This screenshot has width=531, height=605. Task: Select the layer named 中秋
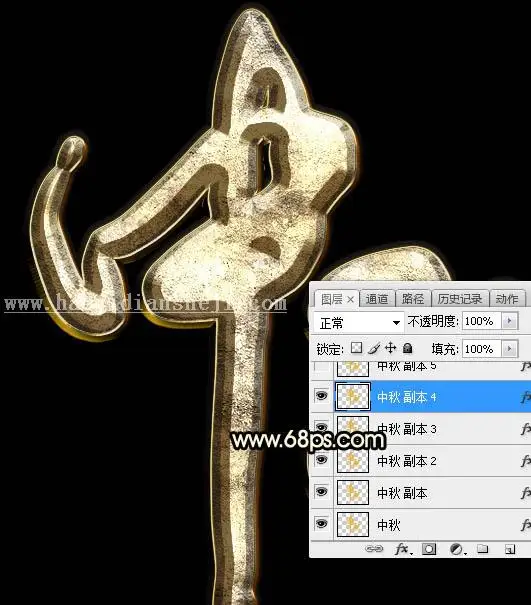[389, 525]
